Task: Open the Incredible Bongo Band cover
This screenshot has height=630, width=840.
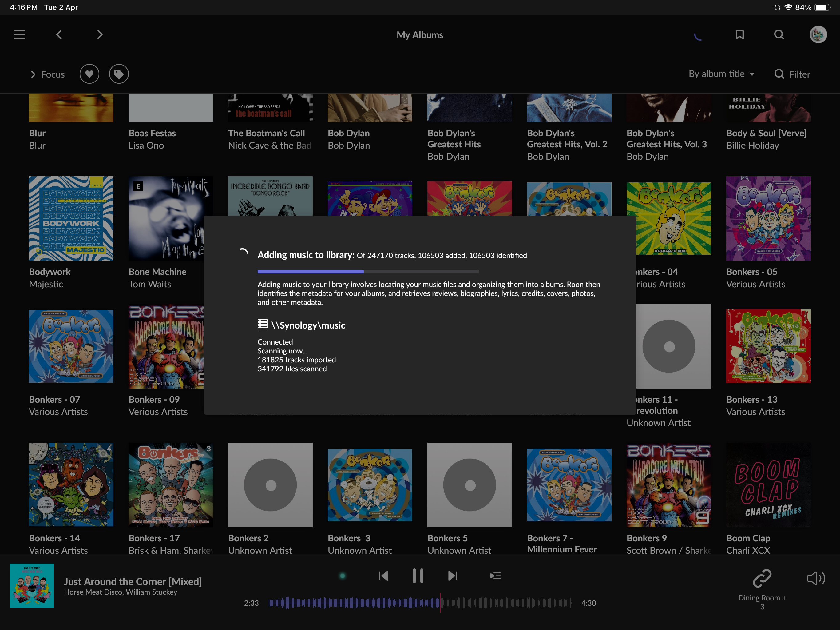Action: pyautogui.click(x=270, y=196)
